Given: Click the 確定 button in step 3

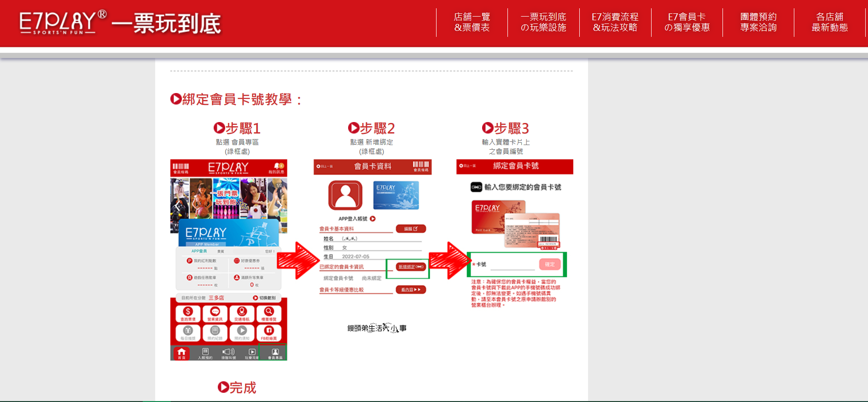Looking at the screenshot, I should (x=550, y=264).
